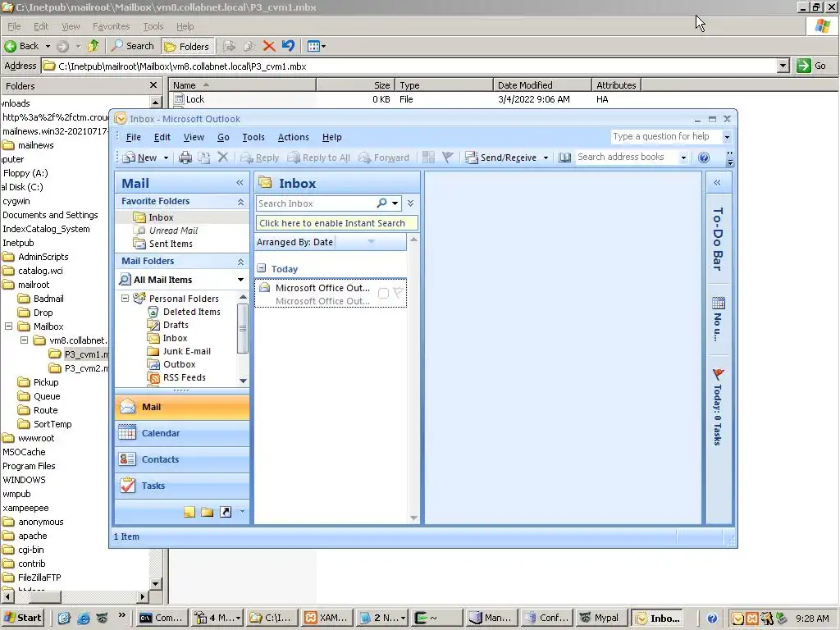The width and height of the screenshot is (840, 630).
Task: Click the Internet Explorer quick launch icon
Action: pyautogui.click(x=84, y=618)
